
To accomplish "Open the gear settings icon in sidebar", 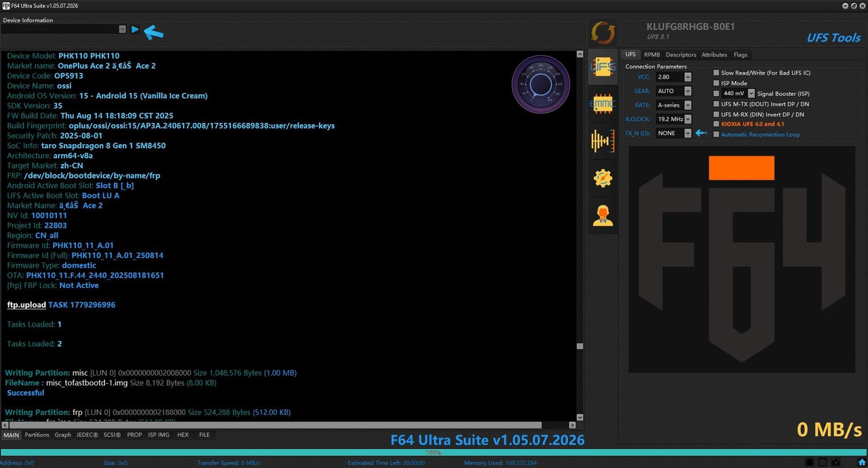I will [x=603, y=178].
